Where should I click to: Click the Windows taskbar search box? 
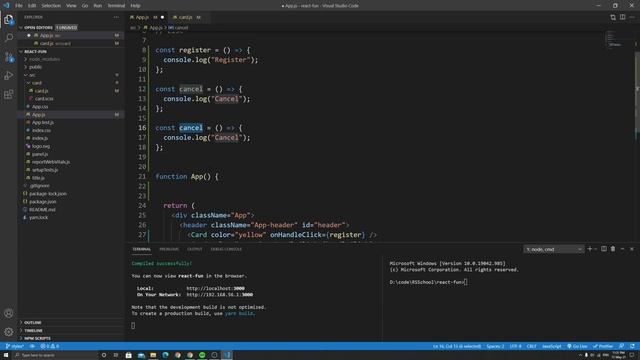[55, 355]
